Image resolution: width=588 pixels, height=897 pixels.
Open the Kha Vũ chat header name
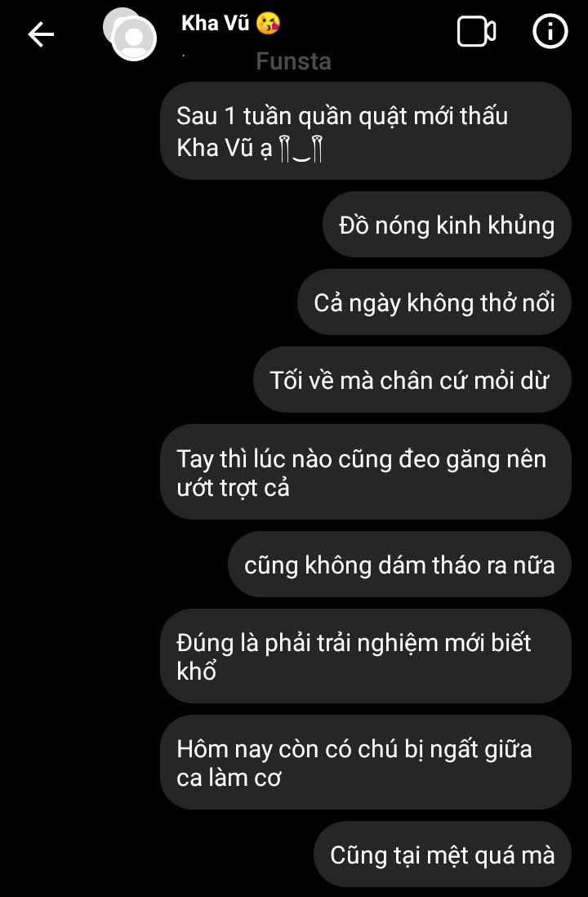(x=215, y=24)
